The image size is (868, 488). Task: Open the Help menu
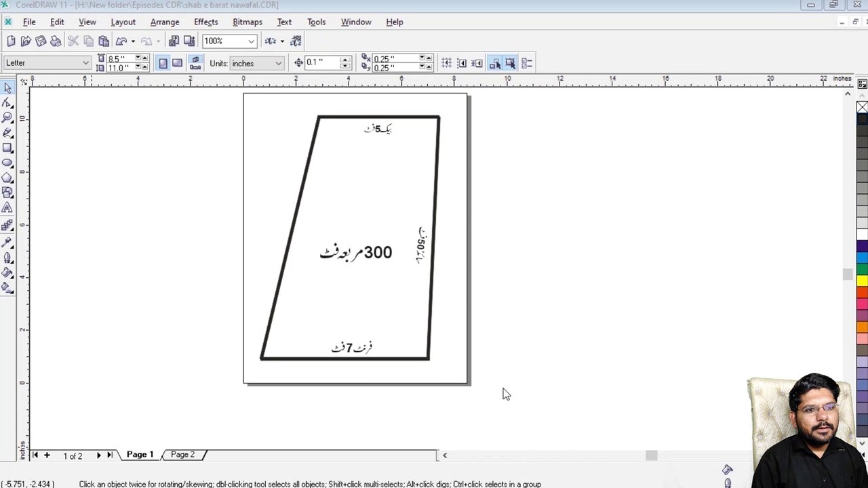tap(395, 22)
